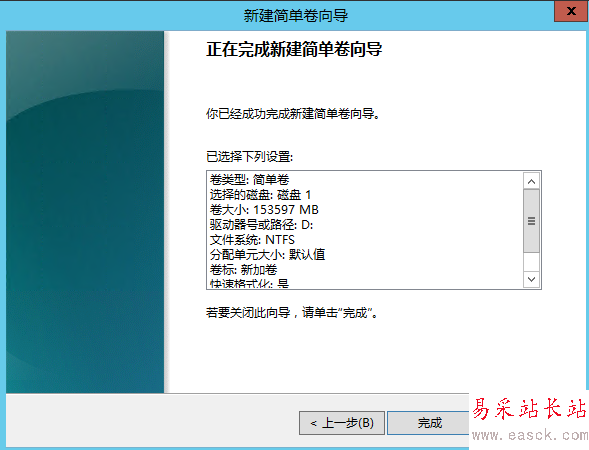The image size is (589, 450).
Task: Click the settings list scrollbar thumb
Action: [x=531, y=221]
